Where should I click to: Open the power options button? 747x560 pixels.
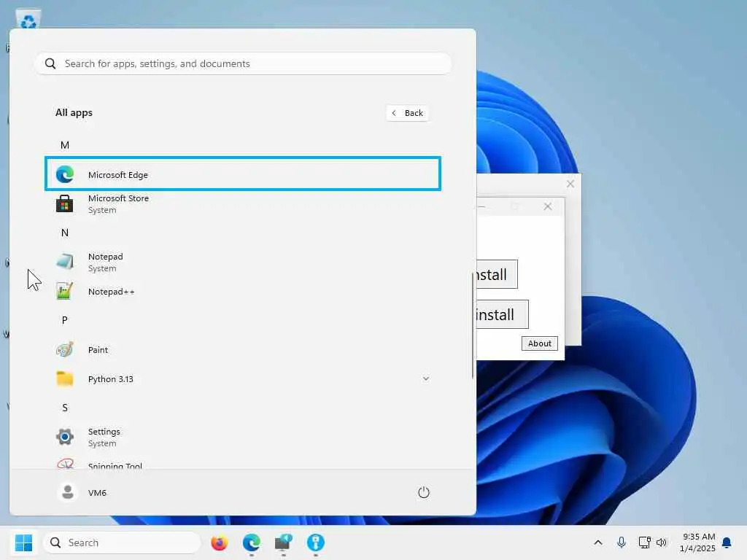click(x=424, y=492)
